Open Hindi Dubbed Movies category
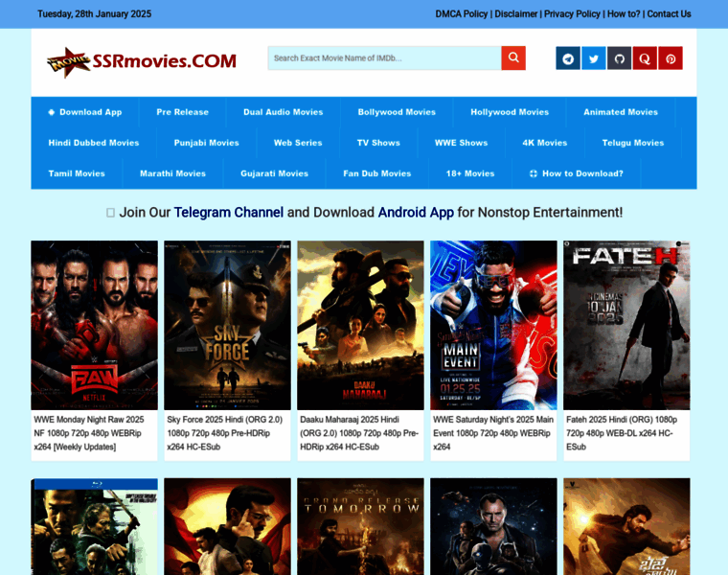The image size is (728, 575). tap(94, 143)
